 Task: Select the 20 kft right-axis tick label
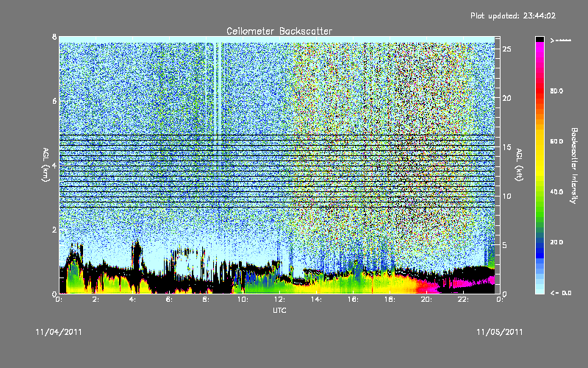506,98
